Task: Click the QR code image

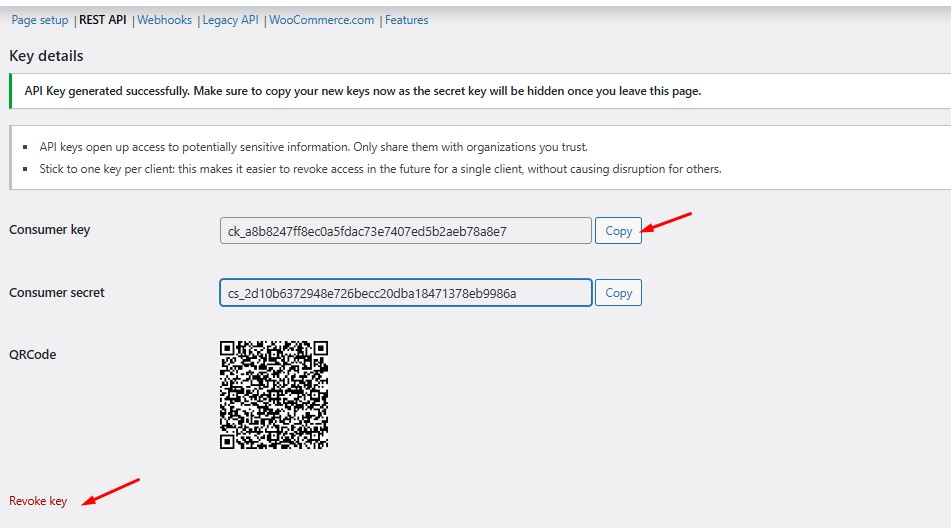Action: click(x=274, y=395)
